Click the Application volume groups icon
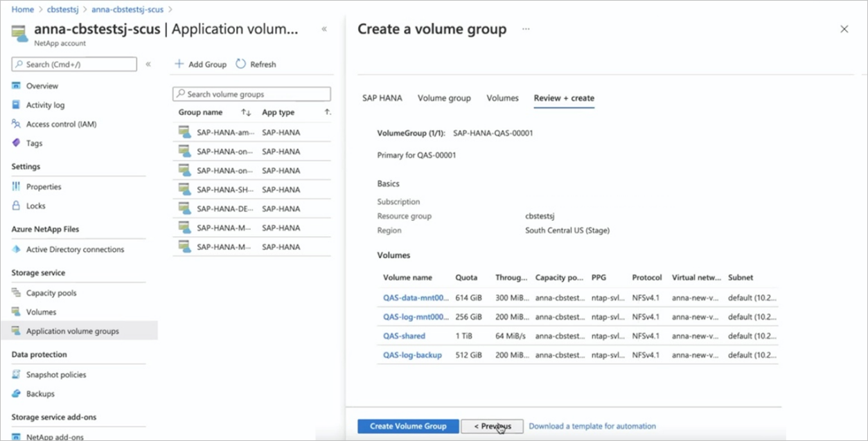Image resolution: width=868 pixels, height=441 pixels. (x=17, y=331)
